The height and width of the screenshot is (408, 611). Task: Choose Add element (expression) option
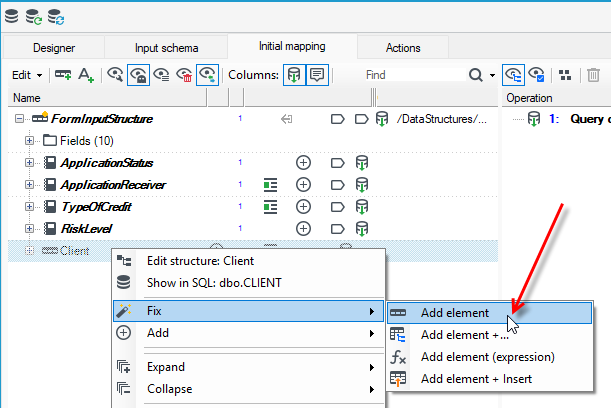(489, 357)
